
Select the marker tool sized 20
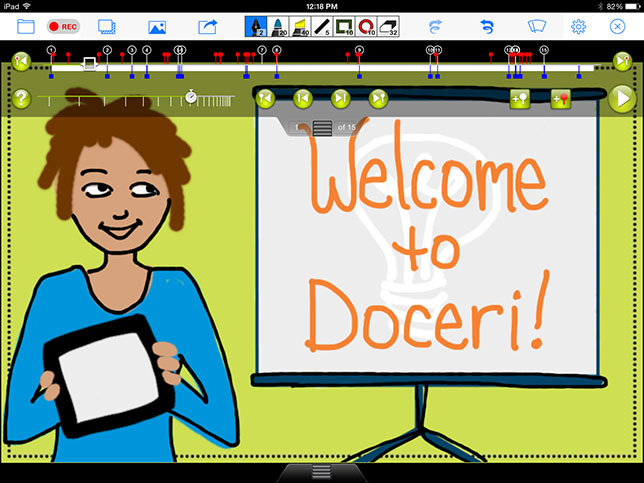click(x=278, y=27)
